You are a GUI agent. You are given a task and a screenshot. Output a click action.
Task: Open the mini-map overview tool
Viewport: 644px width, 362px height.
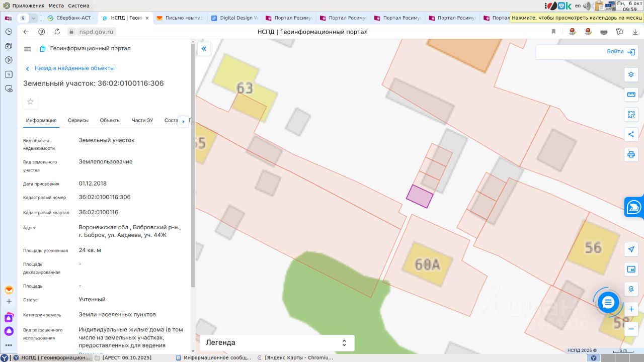pyautogui.click(x=631, y=269)
